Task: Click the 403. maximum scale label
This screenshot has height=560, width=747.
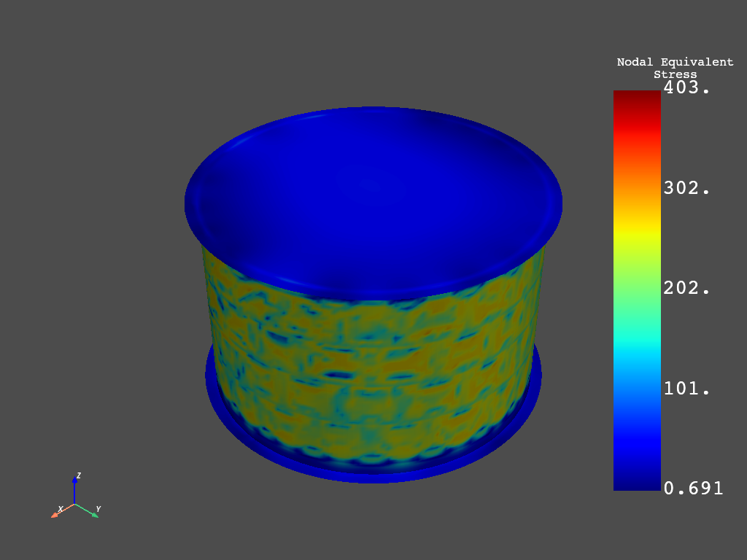Action: (x=686, y=87)
